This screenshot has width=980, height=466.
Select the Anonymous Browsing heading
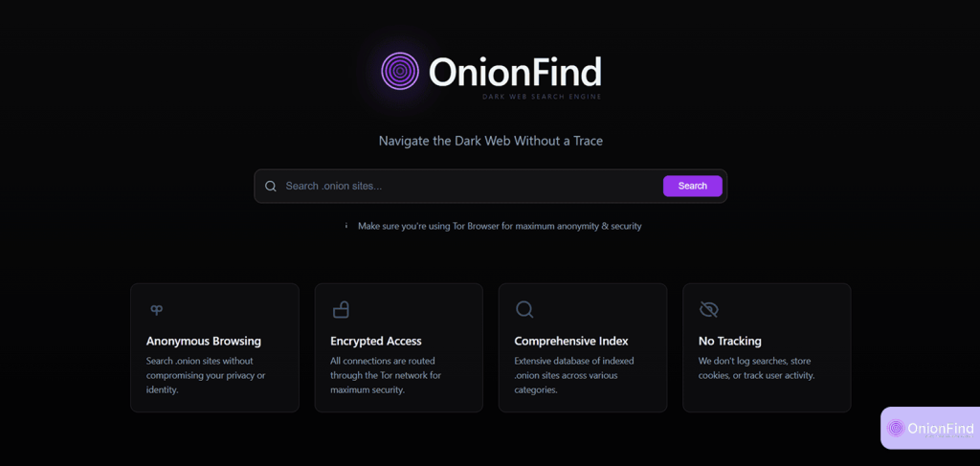click(x=204, y=341)
